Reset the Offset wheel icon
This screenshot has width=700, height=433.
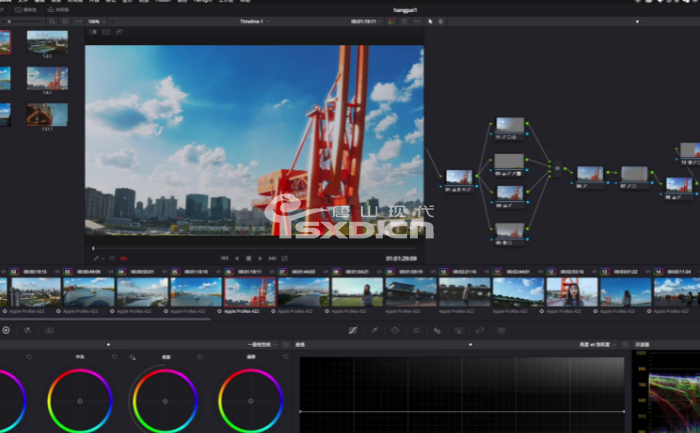pos(286,357)
